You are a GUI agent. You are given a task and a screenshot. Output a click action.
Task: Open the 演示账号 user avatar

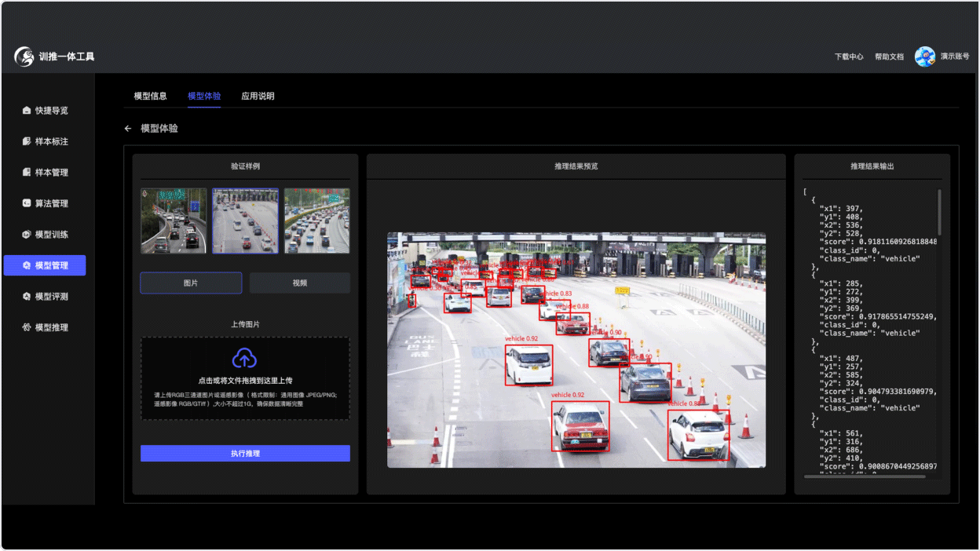[924, 57]
